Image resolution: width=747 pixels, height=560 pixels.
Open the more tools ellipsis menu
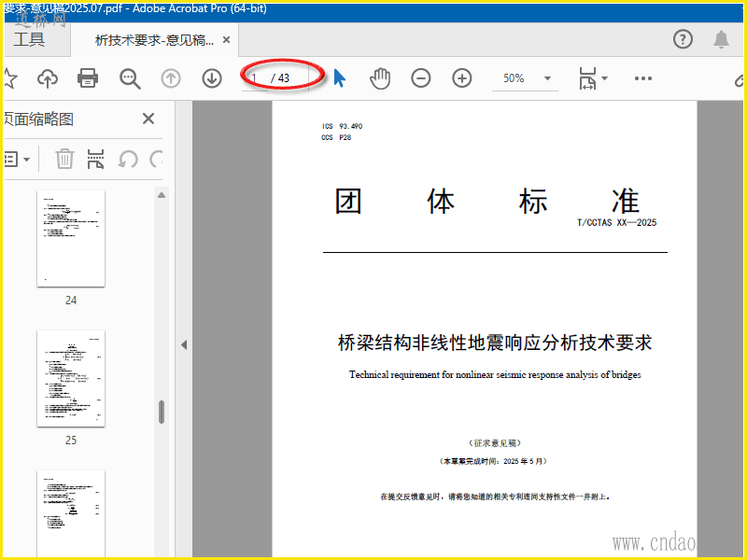point(643,78)
